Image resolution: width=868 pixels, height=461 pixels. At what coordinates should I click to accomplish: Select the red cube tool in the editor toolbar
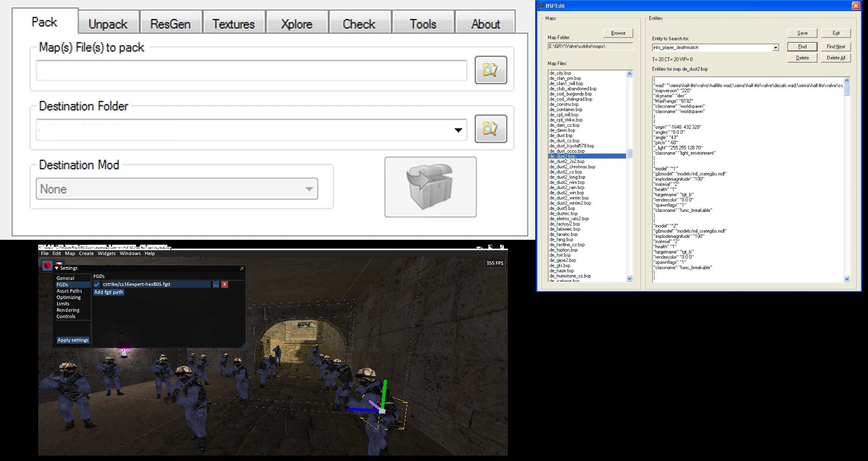tap(46, 265)
